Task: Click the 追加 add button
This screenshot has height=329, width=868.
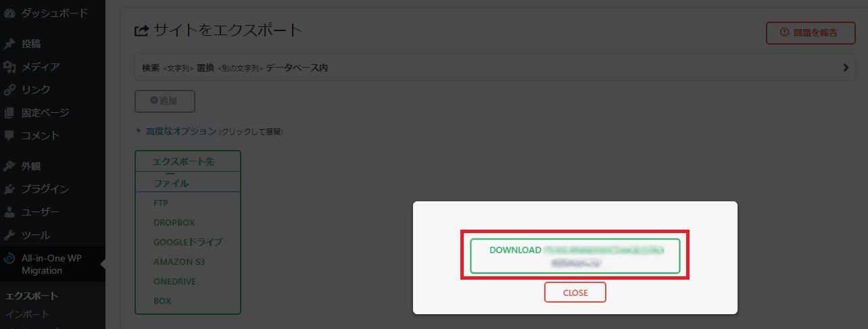Action: coord(165,101)
